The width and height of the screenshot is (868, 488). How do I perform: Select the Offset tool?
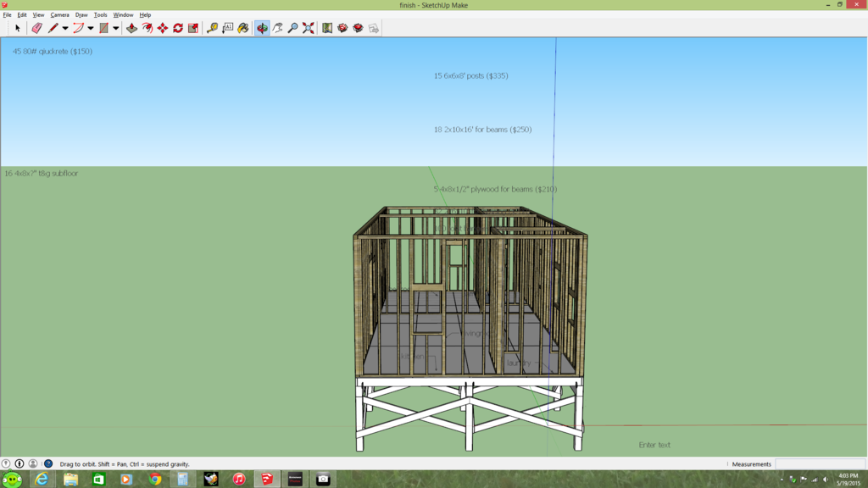pyautogui.click(x=147, y=28)
